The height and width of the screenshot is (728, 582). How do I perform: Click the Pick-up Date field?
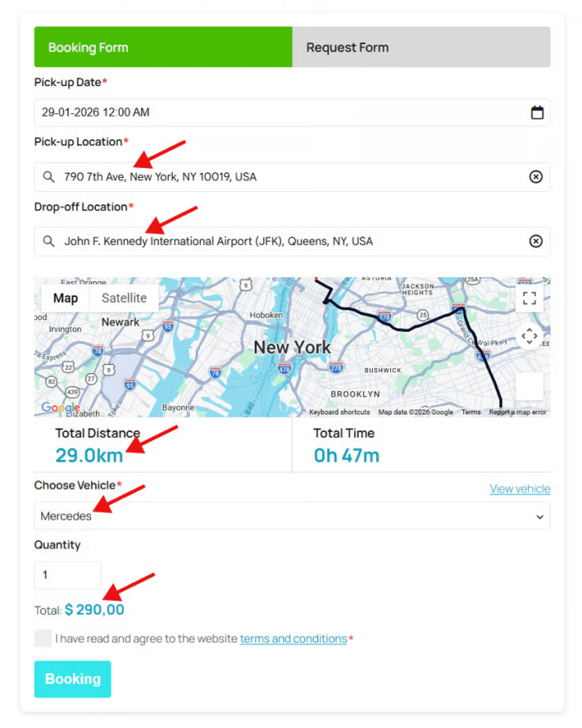click(292, 113)
